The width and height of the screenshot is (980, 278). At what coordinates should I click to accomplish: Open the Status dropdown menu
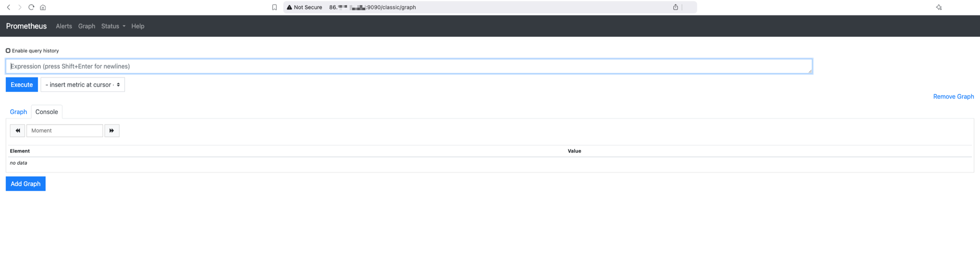pyautogui.click(x=113, y=26)
